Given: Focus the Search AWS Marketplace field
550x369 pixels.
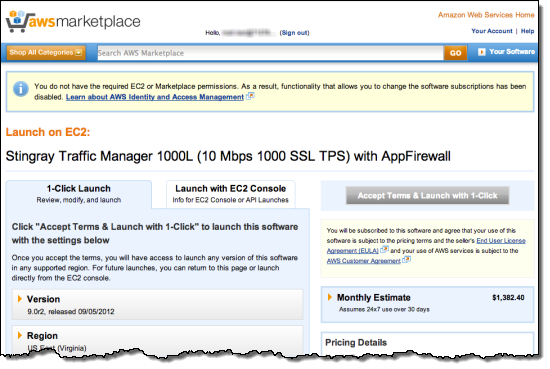Looking at the screenshot, I should tap(270, 53).
